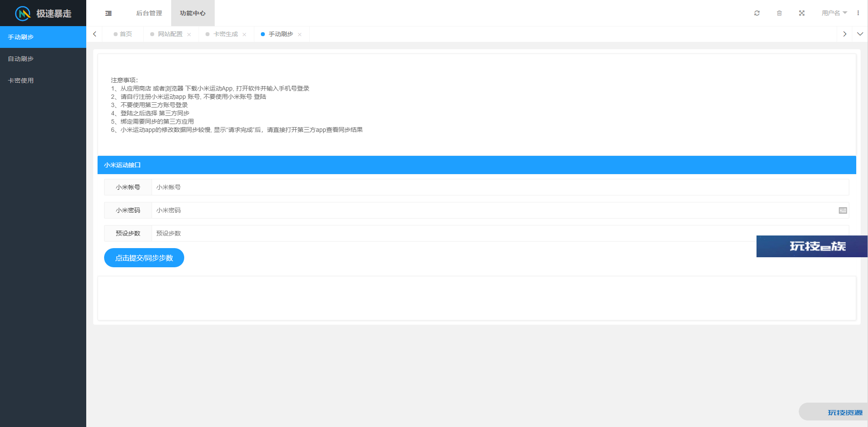
Task: Switch to 后台管理 top menu
Action: pos(149,13)
